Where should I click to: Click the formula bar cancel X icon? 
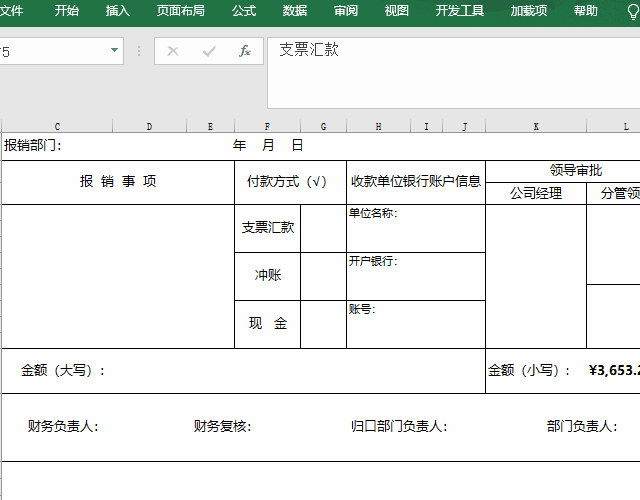pyautogui.click(x=173, y=51)
